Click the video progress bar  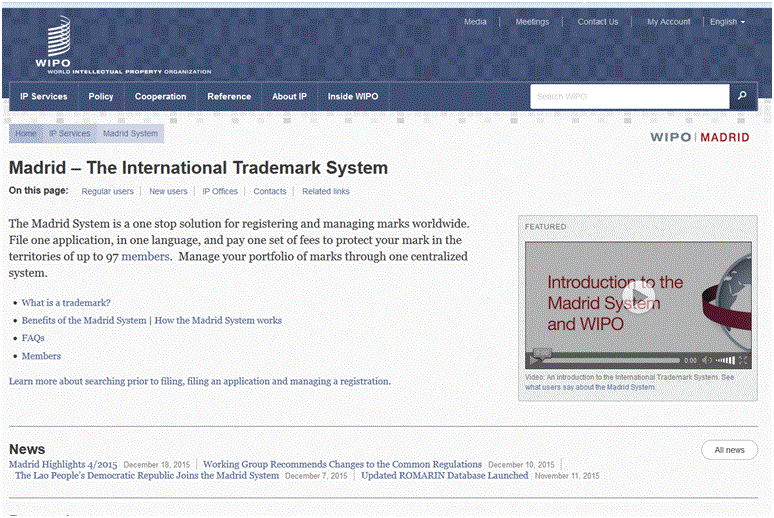point(611,360)
